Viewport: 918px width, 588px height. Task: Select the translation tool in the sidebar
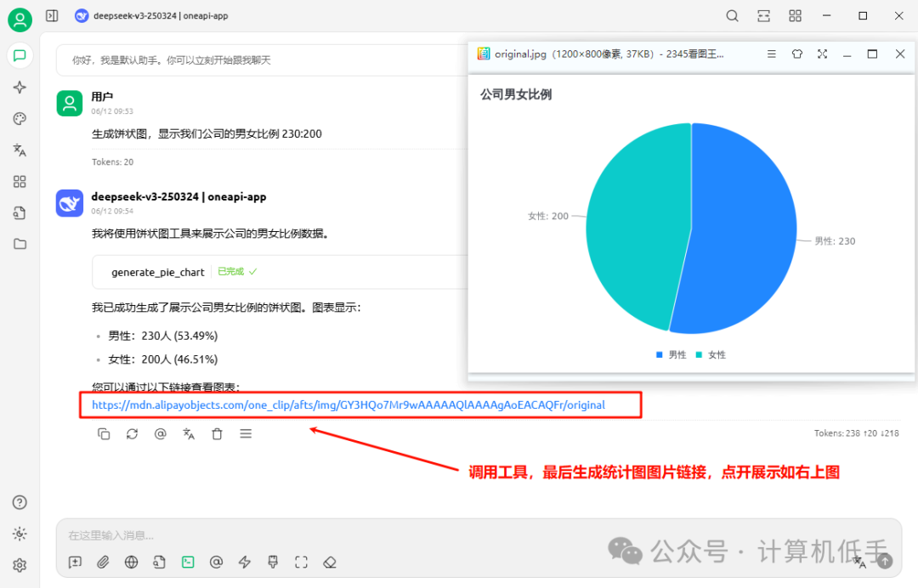pos(20,150)
